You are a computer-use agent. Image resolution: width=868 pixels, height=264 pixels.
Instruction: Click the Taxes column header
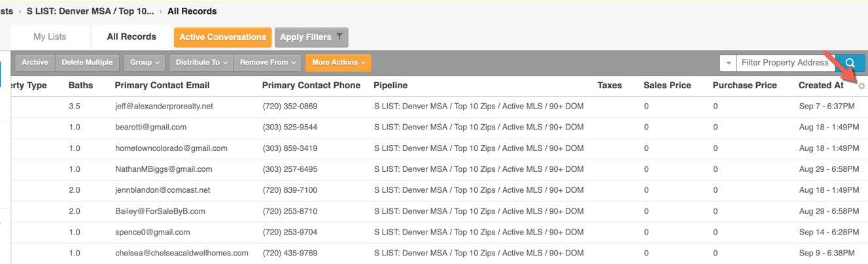[610, 86]
